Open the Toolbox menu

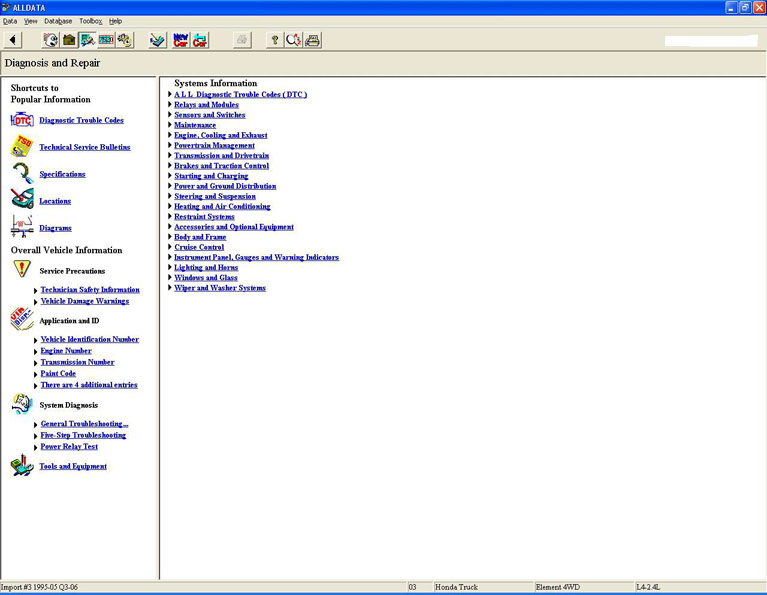(x=90, y=20)
